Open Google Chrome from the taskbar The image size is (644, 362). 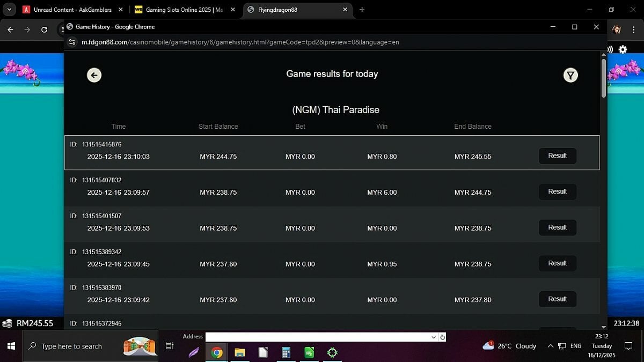(217, 352)
